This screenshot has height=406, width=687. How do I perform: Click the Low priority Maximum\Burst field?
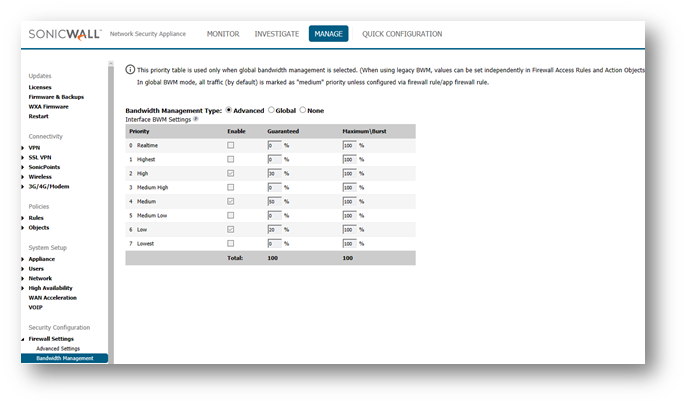tap(349, 229)
